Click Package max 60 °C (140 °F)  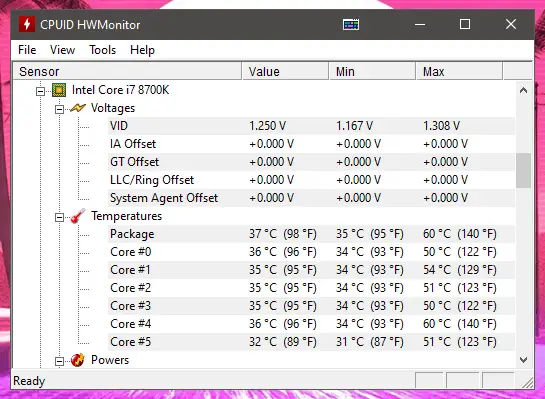[x=460, y=234]
